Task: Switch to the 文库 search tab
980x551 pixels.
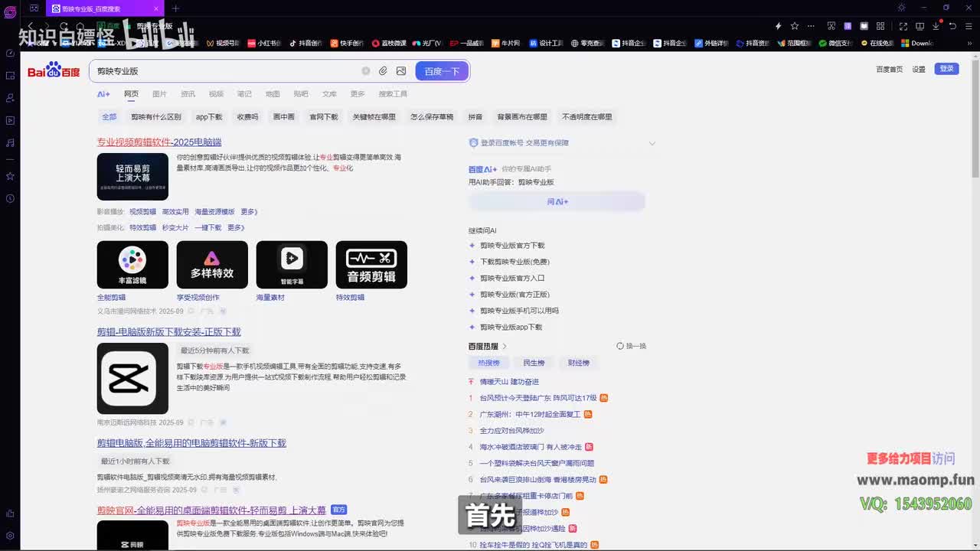Action: pyautogui.click(x=329, y=94)
